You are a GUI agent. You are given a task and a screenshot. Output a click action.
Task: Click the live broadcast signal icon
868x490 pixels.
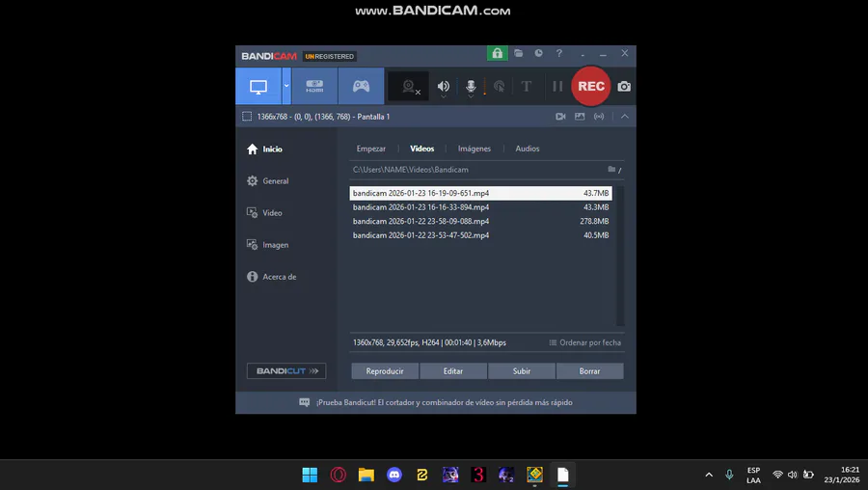(599, 117)
